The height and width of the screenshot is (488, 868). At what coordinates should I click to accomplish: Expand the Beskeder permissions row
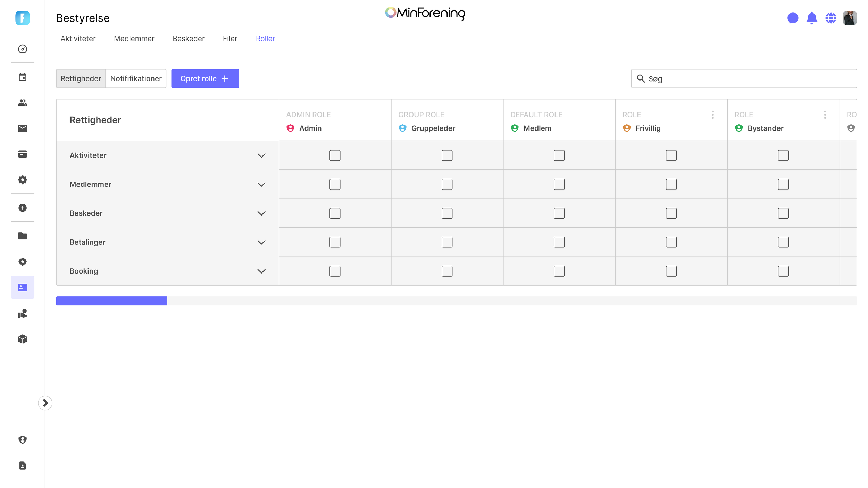point(261,213)
